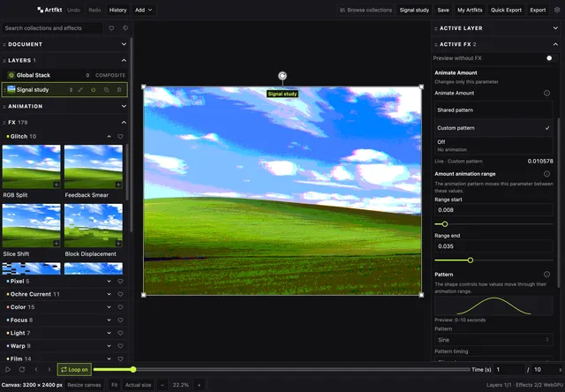Expand the ANIMATION section
Viewport: 565px width, 392px height.
[124, 106]
